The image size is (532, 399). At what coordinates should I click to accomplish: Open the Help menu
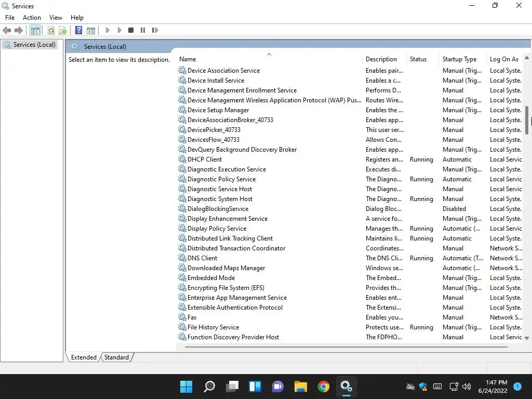[x=77, y=18]
